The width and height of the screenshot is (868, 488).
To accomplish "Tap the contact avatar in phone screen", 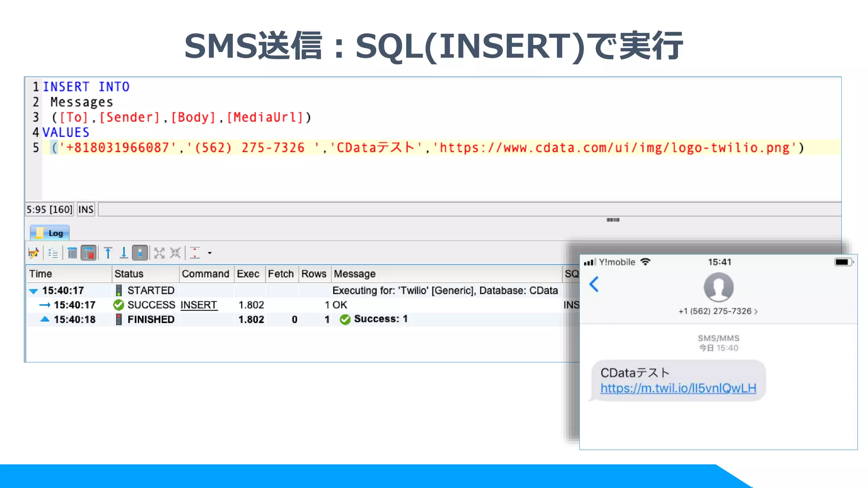I will tap(718, 287).
